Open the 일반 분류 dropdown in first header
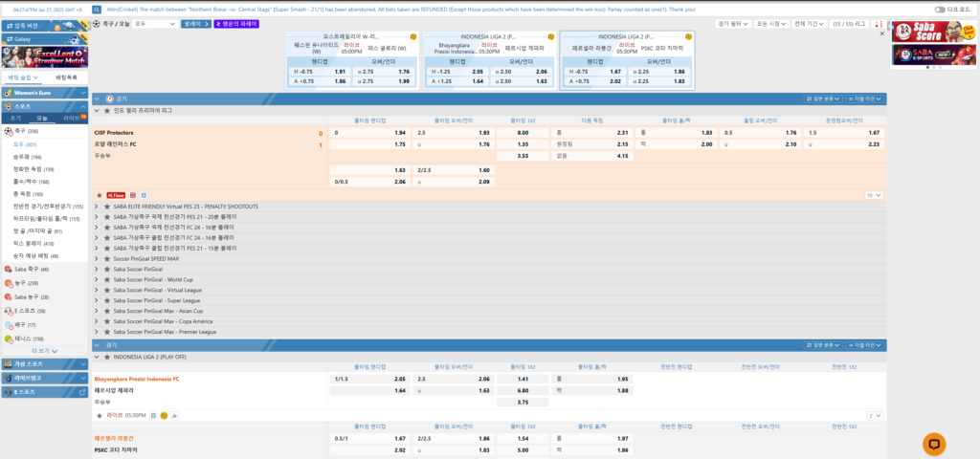 pyautogui.click(x=823, y=98)
